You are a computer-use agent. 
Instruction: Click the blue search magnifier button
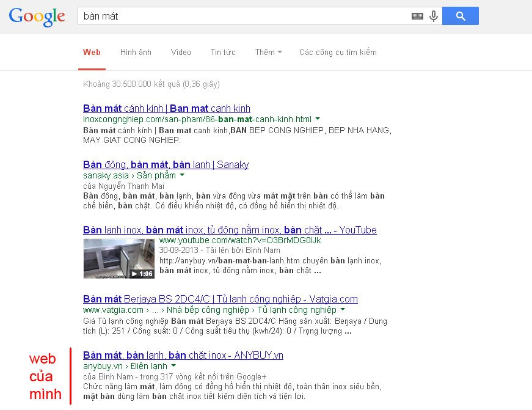(461, 16)
